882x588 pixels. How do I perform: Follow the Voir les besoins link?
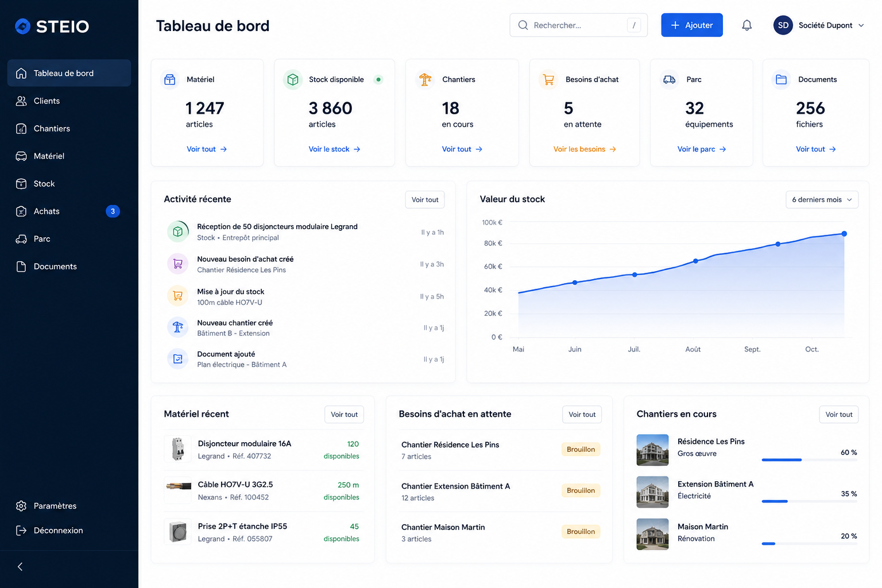[x=585, y=149]
